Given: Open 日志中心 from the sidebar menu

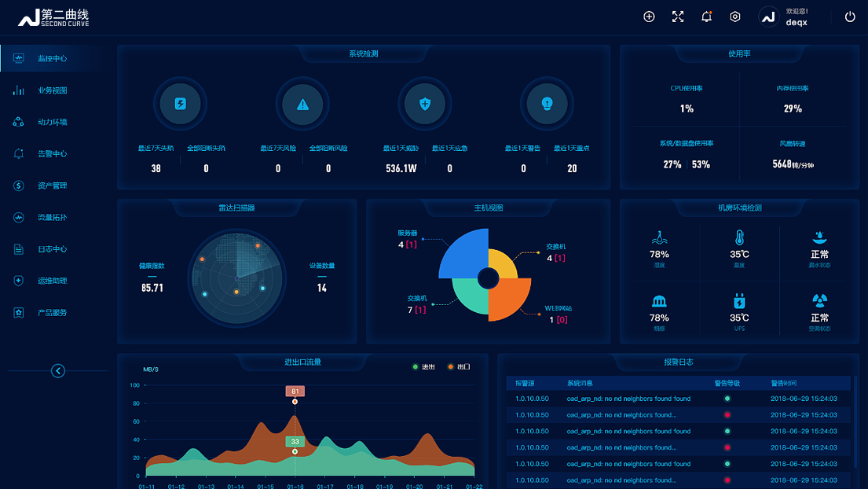Looking at the screenshot, I should pos(52,249).
